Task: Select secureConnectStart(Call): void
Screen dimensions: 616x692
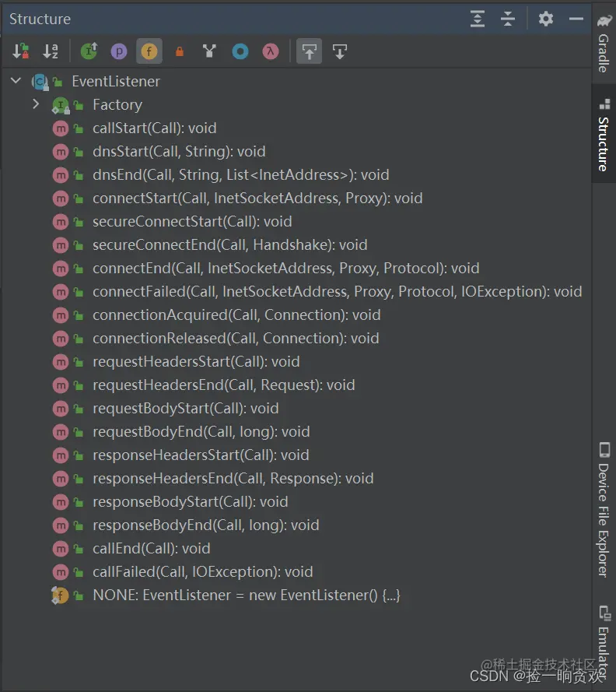Action: 192,222
